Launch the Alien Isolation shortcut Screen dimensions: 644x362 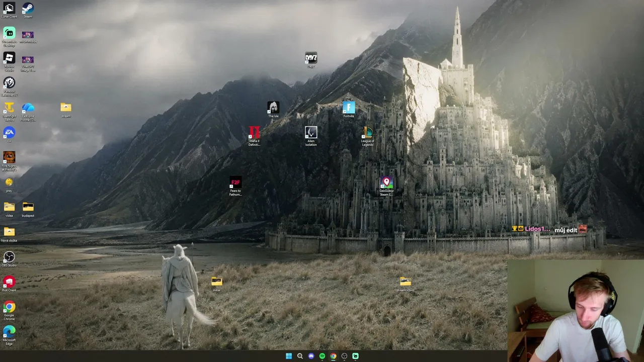coord(311,136)
